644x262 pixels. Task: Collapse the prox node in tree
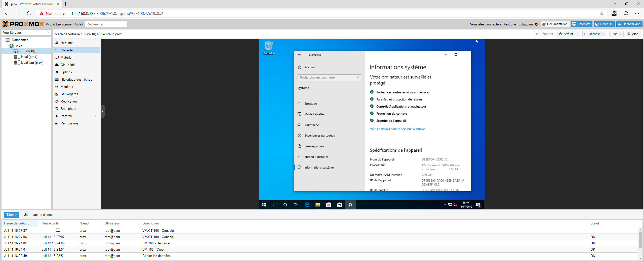[8, 46]
